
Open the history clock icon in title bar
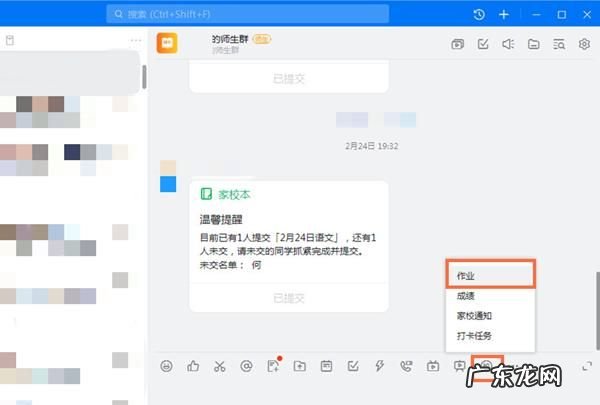click(479, 15)
